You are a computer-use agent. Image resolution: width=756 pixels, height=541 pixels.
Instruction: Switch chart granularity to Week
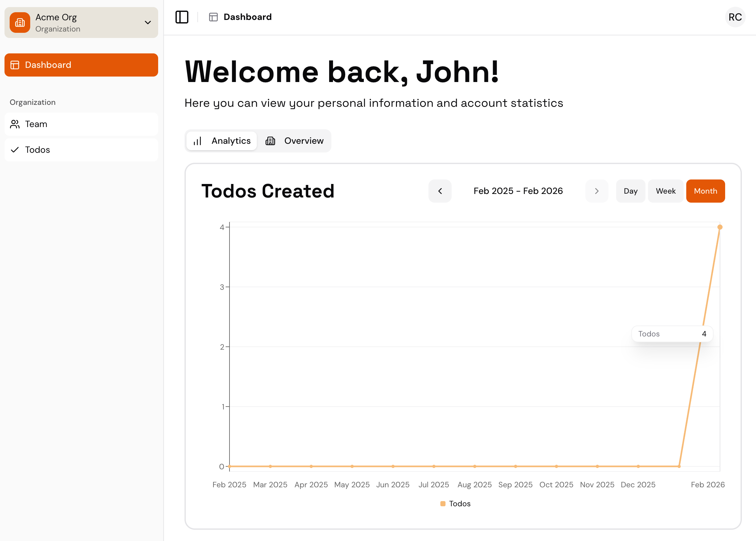pos(665,191)
